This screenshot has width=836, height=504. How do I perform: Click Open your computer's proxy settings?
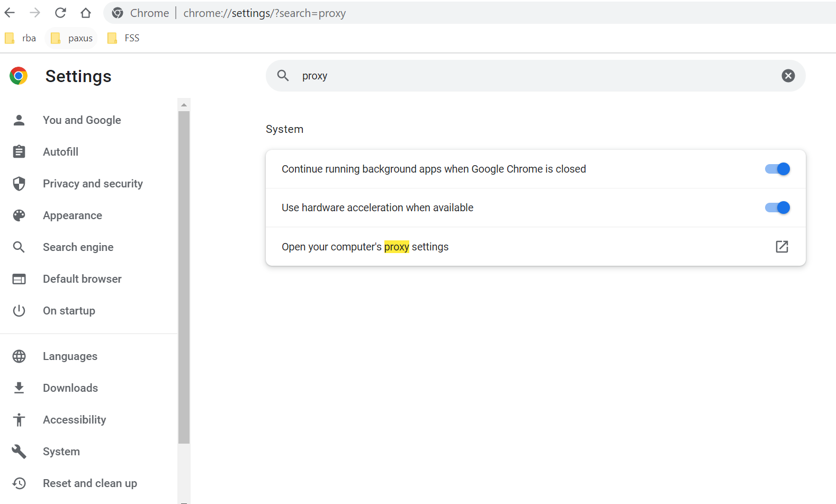click(365, 247)
